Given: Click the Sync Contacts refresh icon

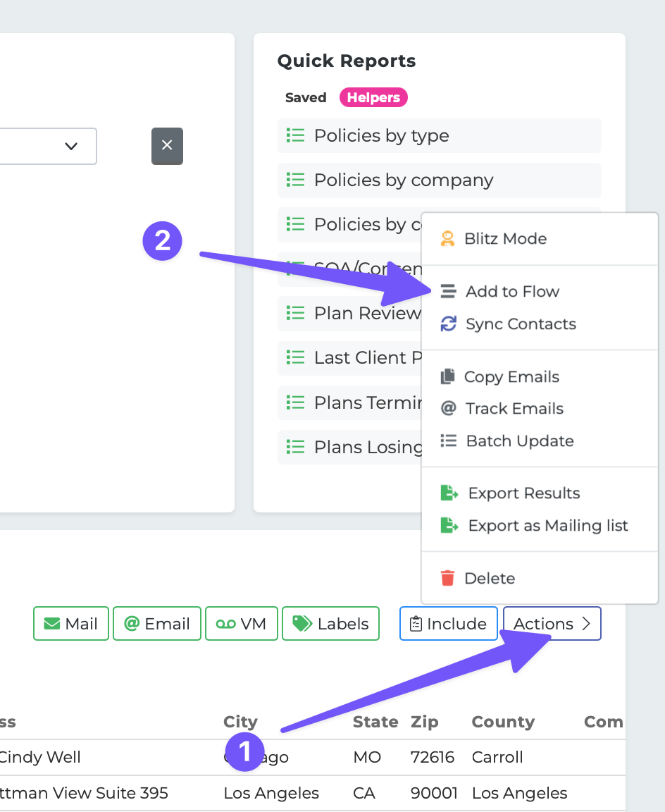Looking at the screenshot, I should (448, 324).
